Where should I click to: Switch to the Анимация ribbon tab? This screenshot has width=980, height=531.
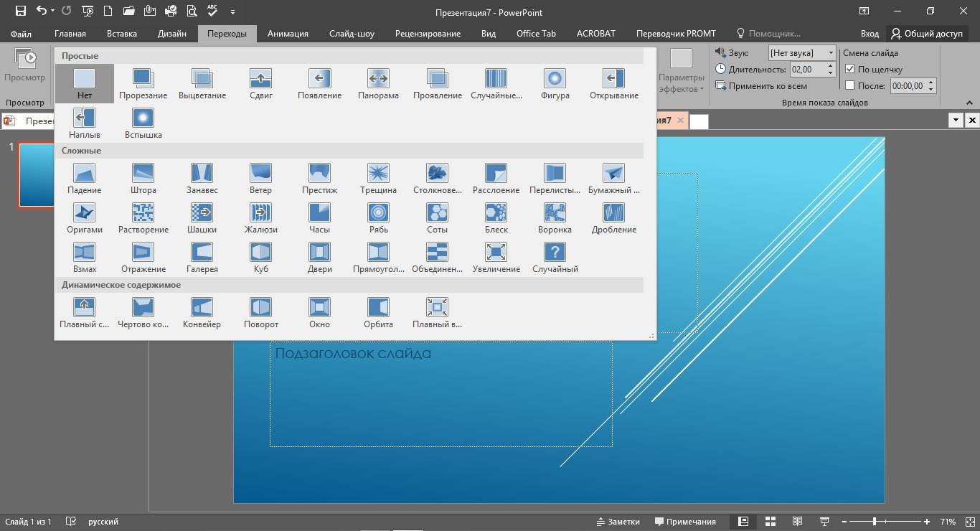tap(288, 34)
